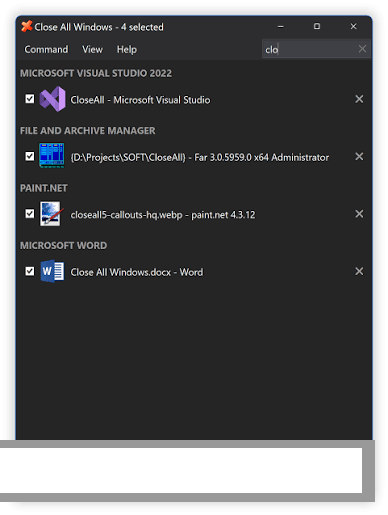Minimize the Close All Windows window

pyautogui.click(x=281, y=26)
